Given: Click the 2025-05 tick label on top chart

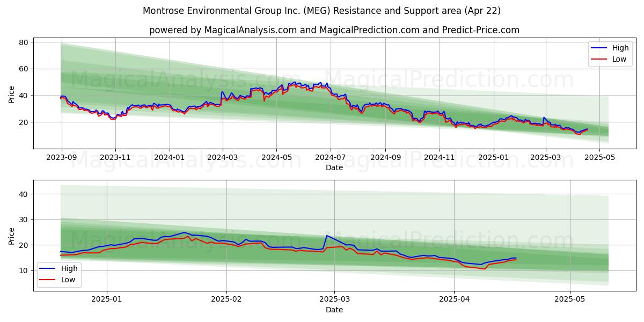Looking at the screenshot, I should coord(599,158).
